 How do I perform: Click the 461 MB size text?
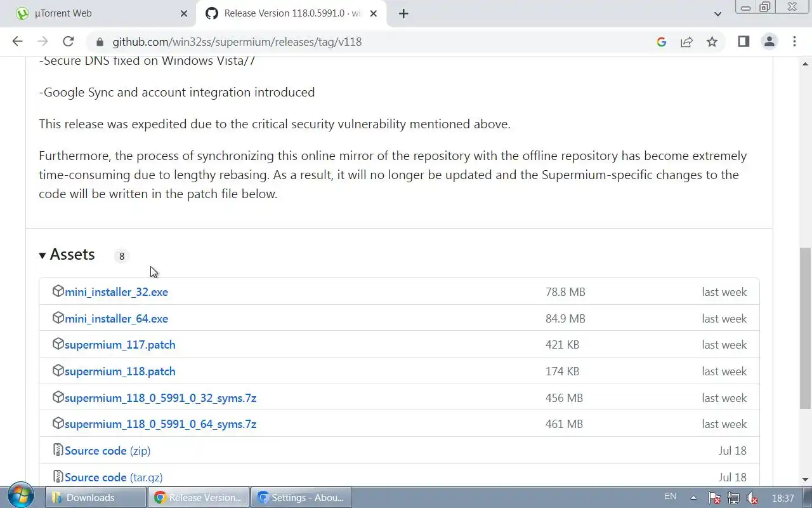pyautogui.click(x=564, y=424)
